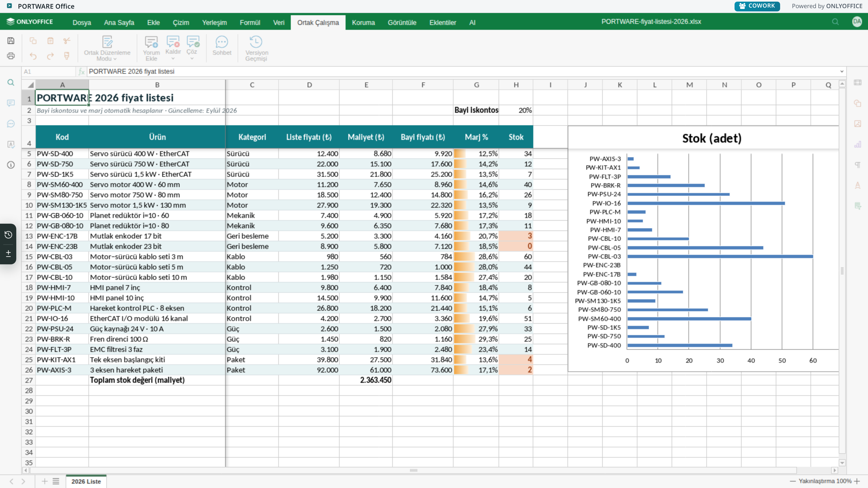Click the vertical scrollbar down arrow
This screenshot has height=488, width=868.
[x=842, y=463]
